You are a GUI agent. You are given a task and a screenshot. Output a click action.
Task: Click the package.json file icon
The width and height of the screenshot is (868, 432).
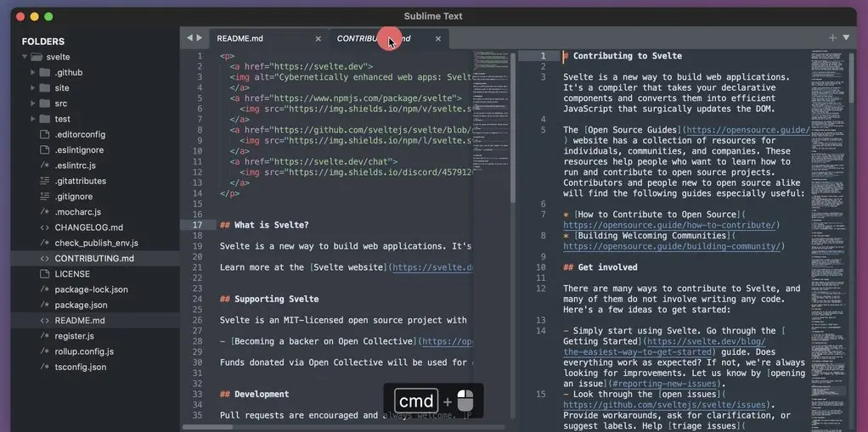click(x=45, y=304)
